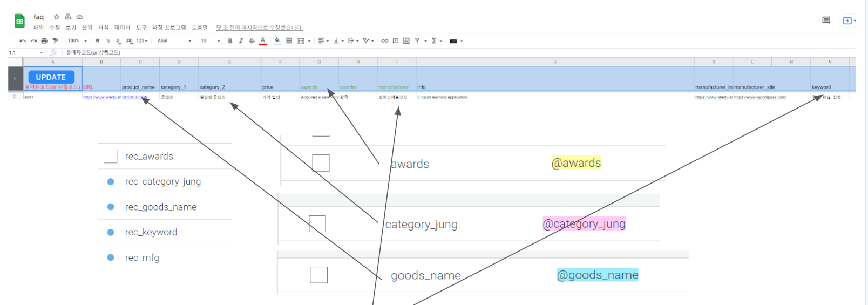Expand the font size dropdown

211,41
